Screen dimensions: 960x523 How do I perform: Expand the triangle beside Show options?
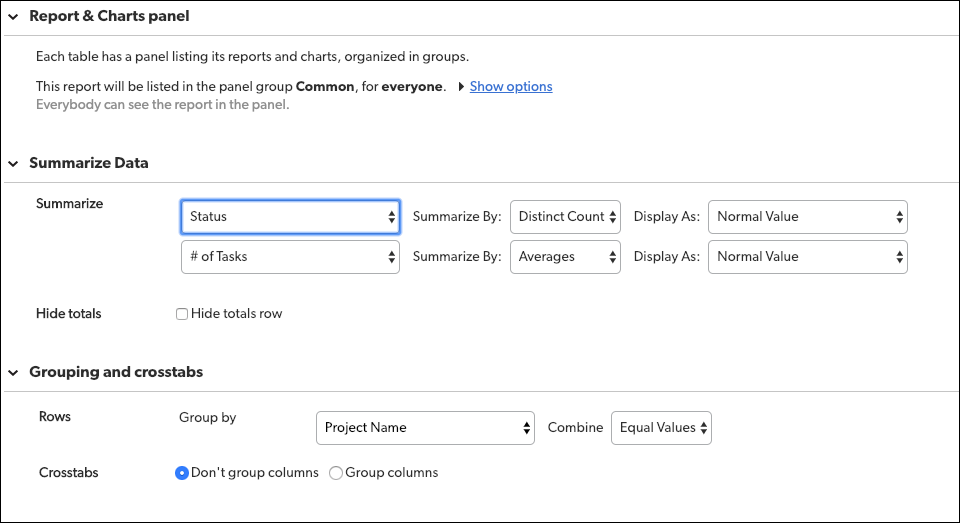461,86
